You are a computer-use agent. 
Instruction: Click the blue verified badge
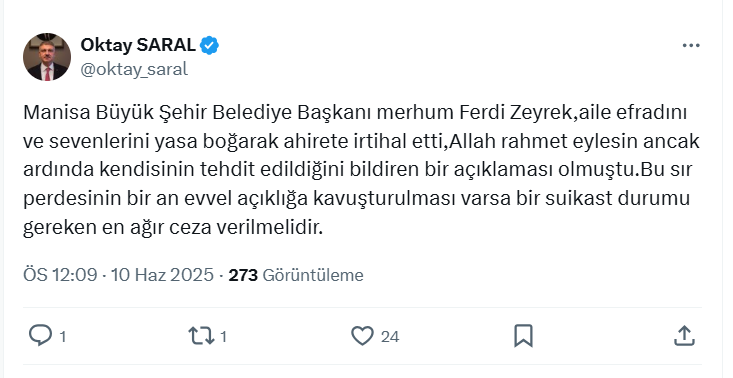coord(209,45)
